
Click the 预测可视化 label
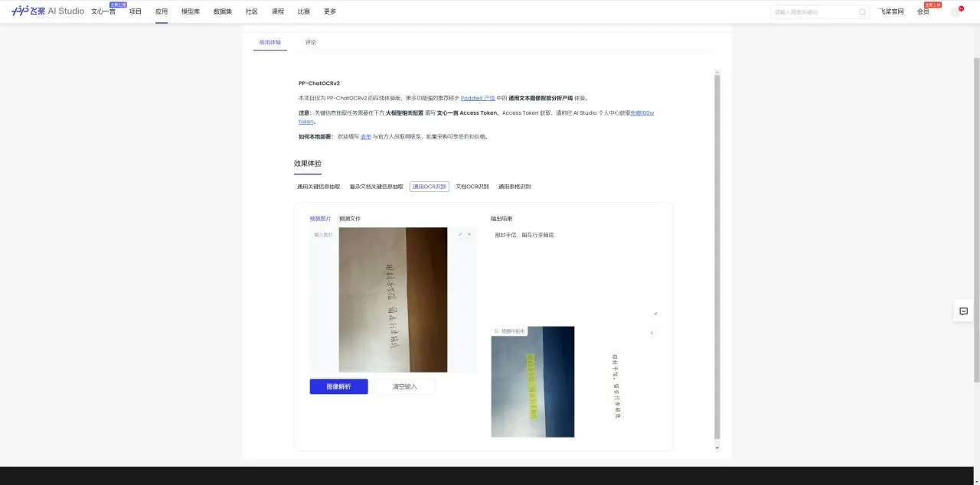click(x=511, y=331)
